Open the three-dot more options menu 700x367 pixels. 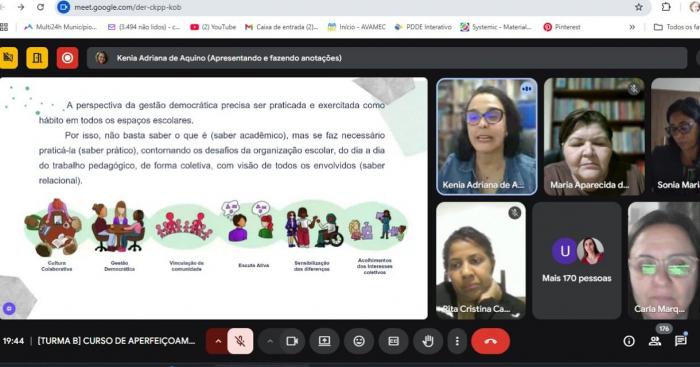click(x=457, y=342)
